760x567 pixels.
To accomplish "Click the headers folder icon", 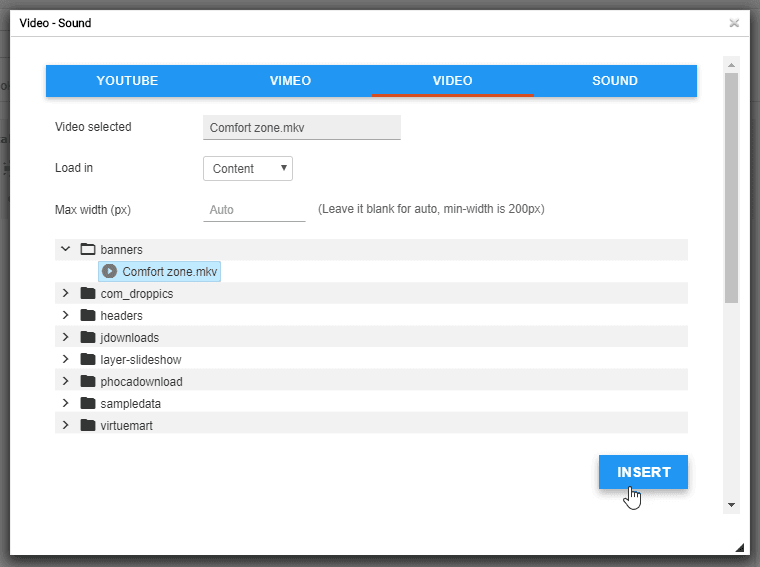I will [x=87, y=315].
